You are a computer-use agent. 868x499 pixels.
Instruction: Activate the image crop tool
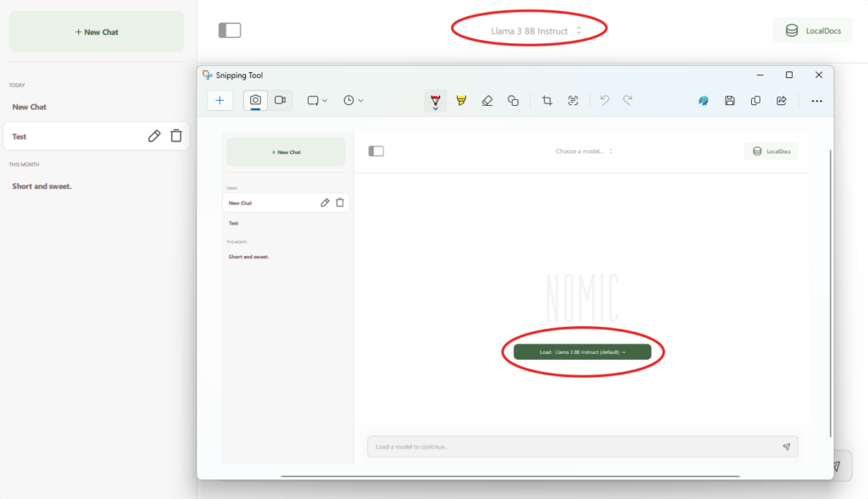(547, 101)
